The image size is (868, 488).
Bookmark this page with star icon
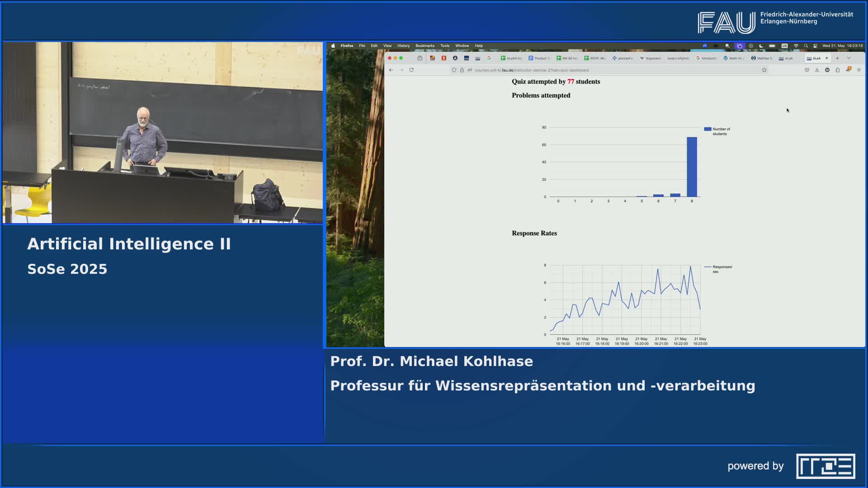(x=764, y=70)
